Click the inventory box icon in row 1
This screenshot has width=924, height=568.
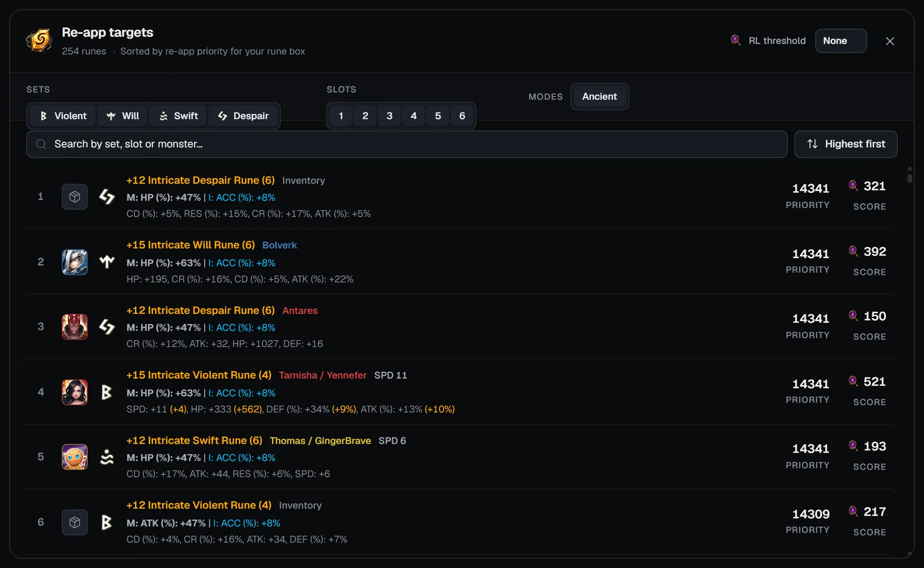pos(74,197)
